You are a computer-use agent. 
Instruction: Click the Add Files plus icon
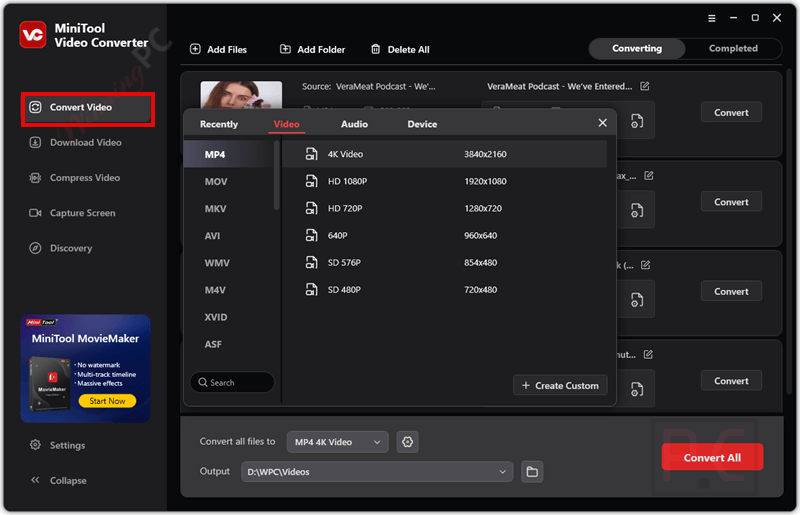195,49
